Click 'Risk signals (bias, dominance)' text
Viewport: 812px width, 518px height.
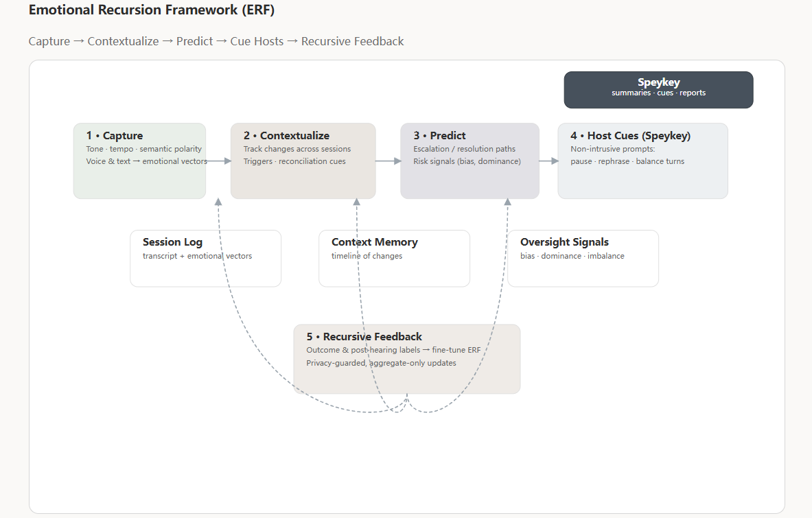tap(467, 161)
